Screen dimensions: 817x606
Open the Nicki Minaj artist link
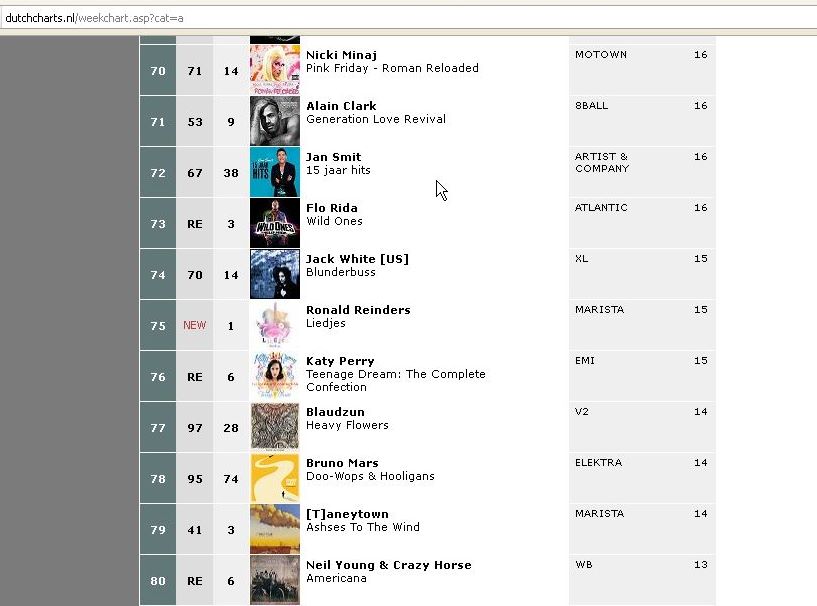click(341, 55)
